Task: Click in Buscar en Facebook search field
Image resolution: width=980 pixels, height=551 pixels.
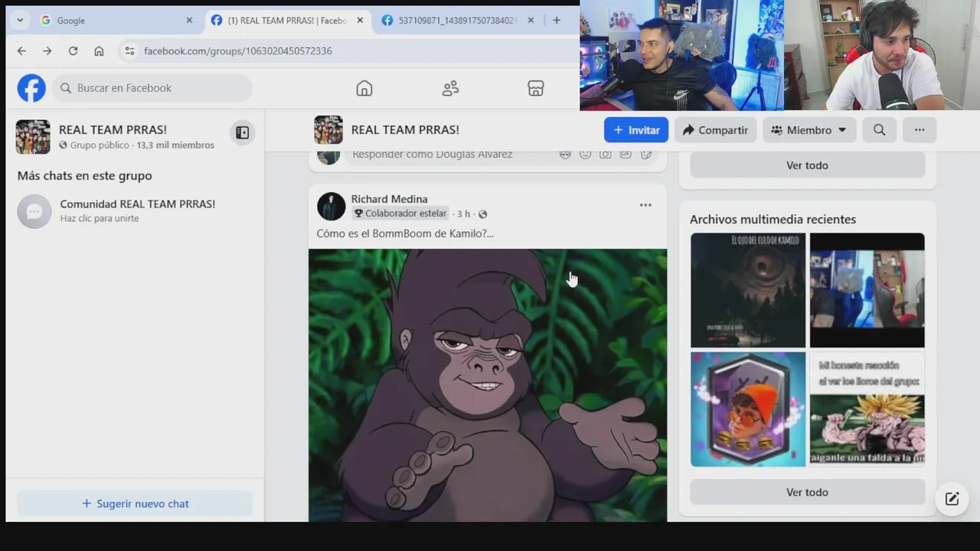Action: pos(152,88)
